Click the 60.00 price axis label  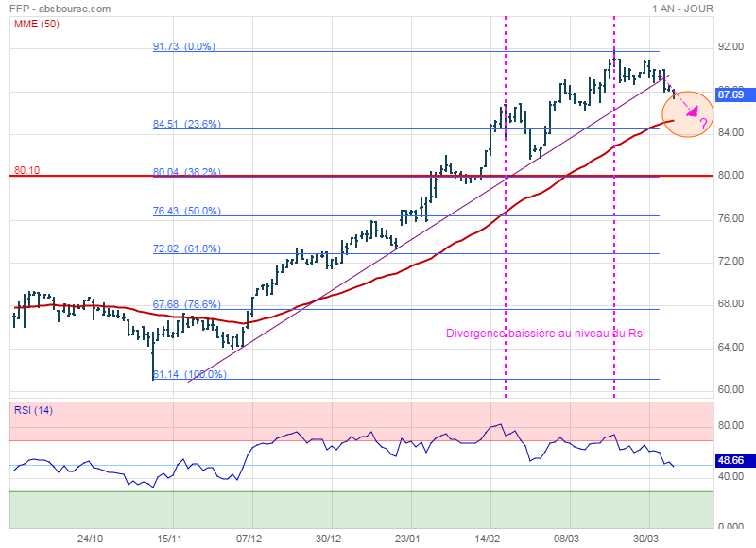click(730, 389)
